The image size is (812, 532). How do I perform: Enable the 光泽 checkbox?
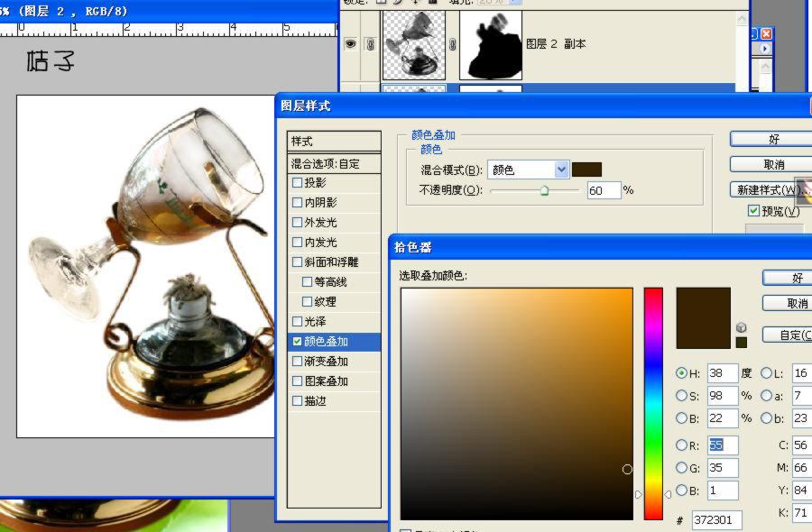pos(297,321)
